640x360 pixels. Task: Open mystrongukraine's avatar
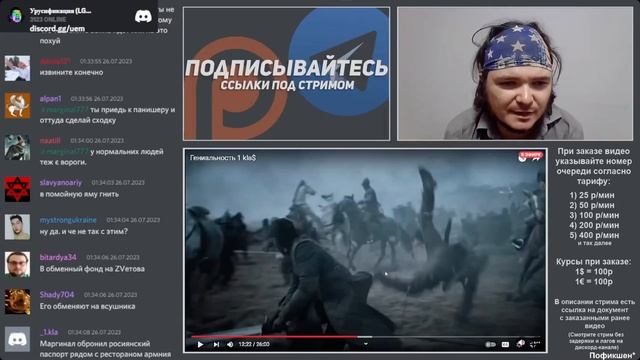(x=17, y=227)
